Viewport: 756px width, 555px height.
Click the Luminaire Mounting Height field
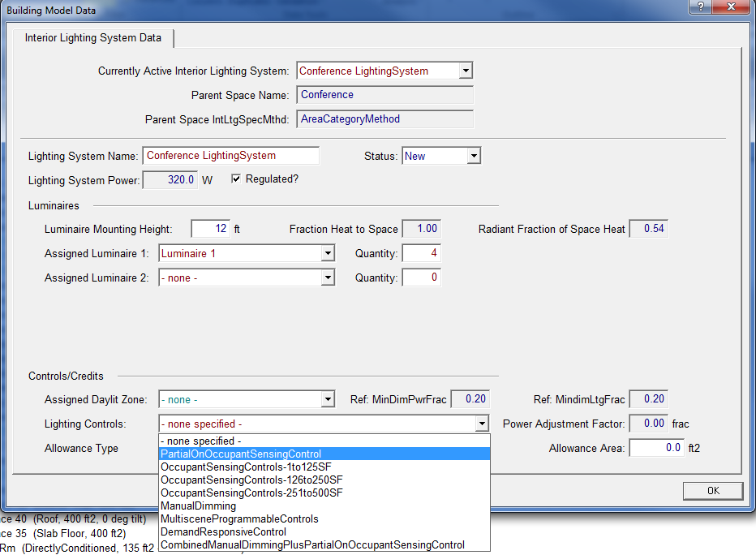coord(210,229)
